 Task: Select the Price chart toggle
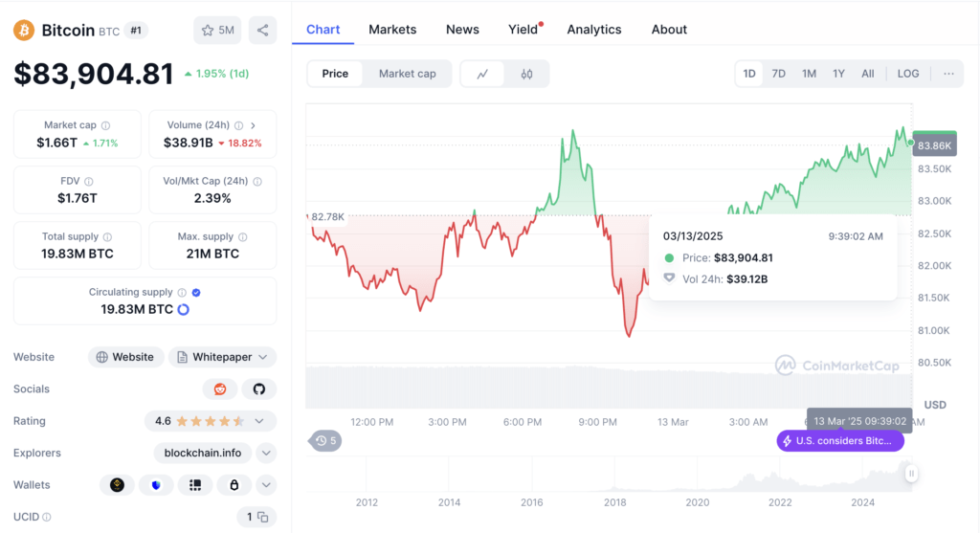[335, 74]
